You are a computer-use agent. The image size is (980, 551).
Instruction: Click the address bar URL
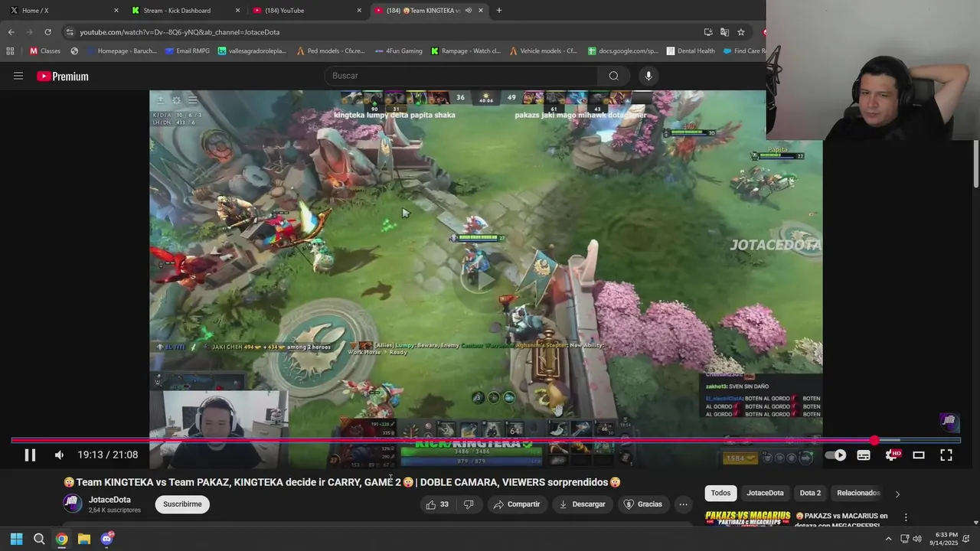tap(179, 32)
